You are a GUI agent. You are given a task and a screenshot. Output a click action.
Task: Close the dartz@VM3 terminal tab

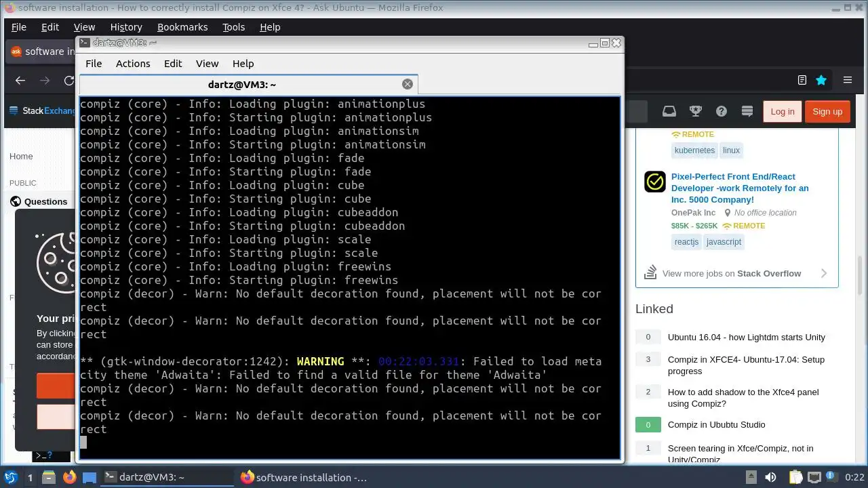[407, 84]
